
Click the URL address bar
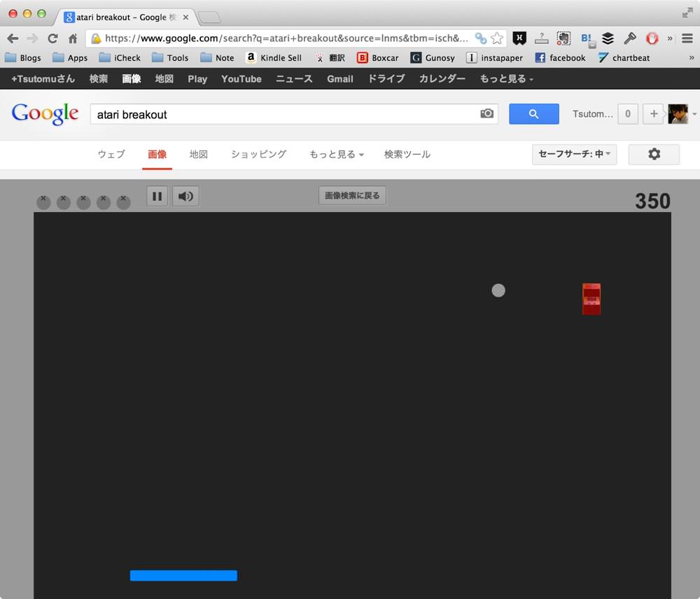click(286, 38)
